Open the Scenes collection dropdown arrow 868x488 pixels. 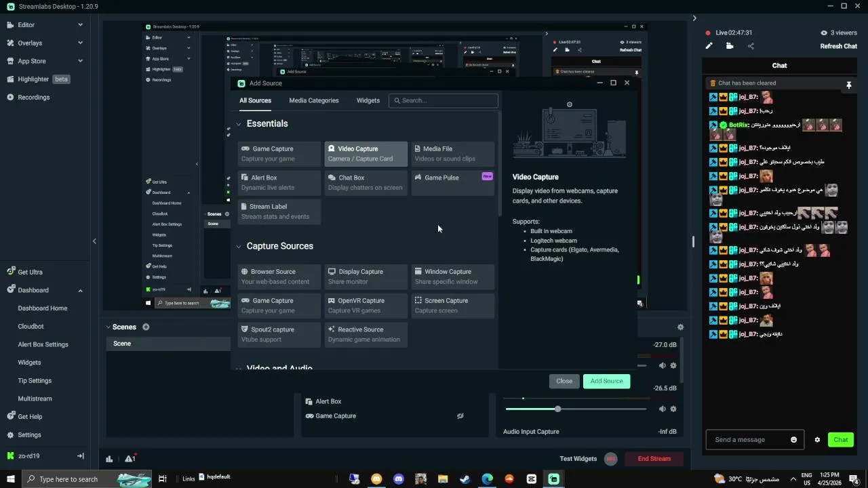click(x=108, y=327)
